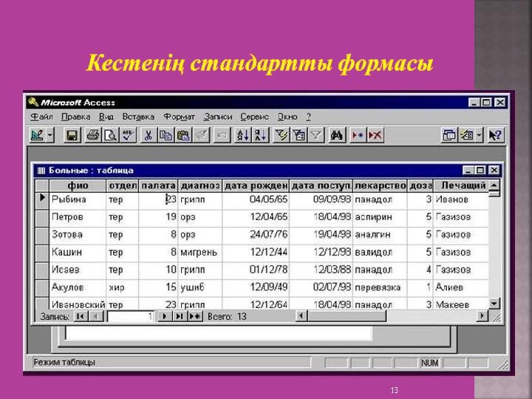Viewport: 532px width, 399px height.
Task: Click the Save floppy disk icon
Action: [x=72, y=135]
